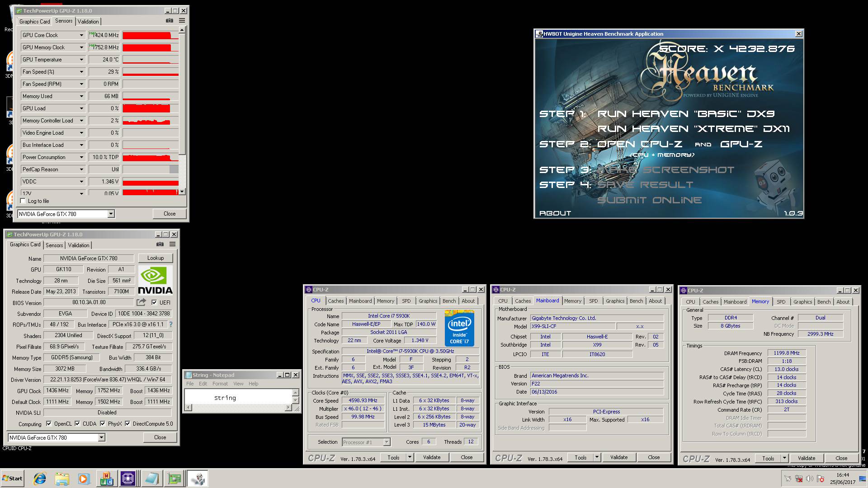The image size is (868, 488).
Task: Open GPU selector dropdown in Graphics Card window
Action: tap(101, 437)
